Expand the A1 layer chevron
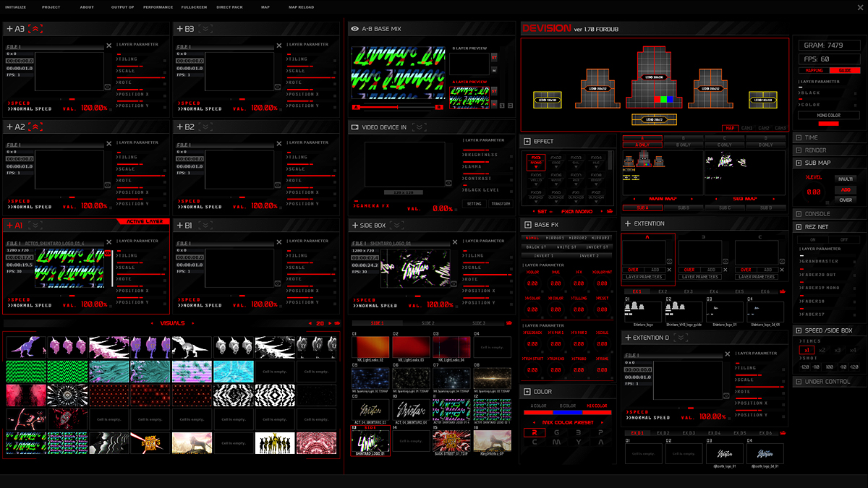The image size is (868, 488). pyautogui.click(x=36, y=226)
